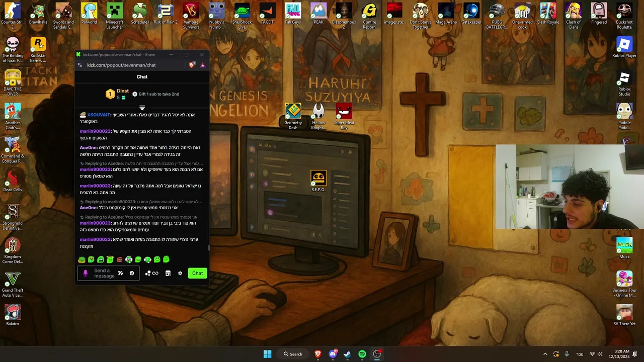
Task: Insert the first green blob emote with orange base
Action: point(82,259)
